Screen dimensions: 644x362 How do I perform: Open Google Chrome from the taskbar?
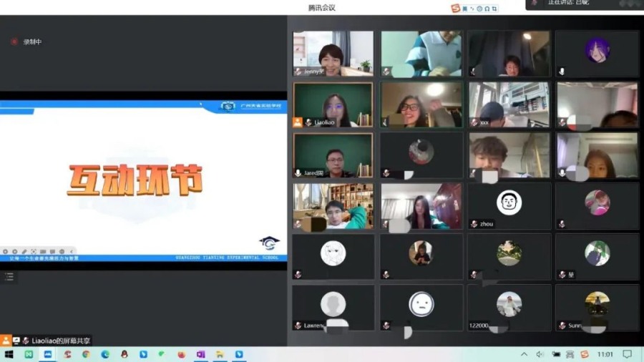(86, 354)
